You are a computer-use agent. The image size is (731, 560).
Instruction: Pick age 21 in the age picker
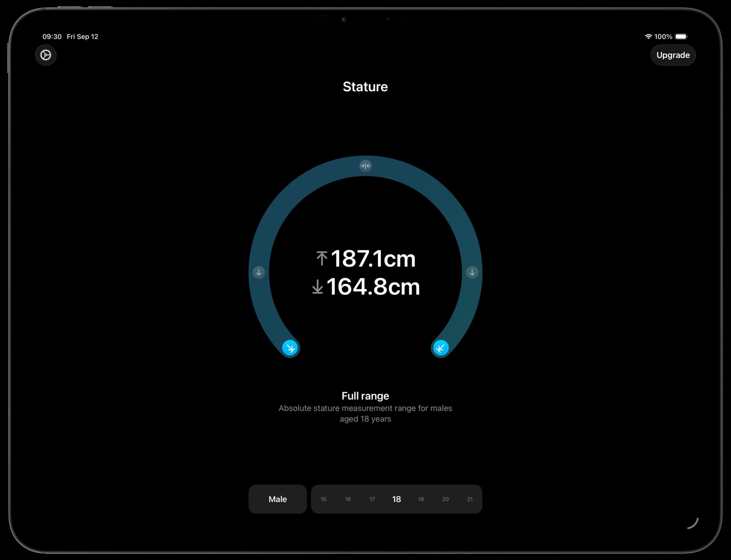point(469,499)
